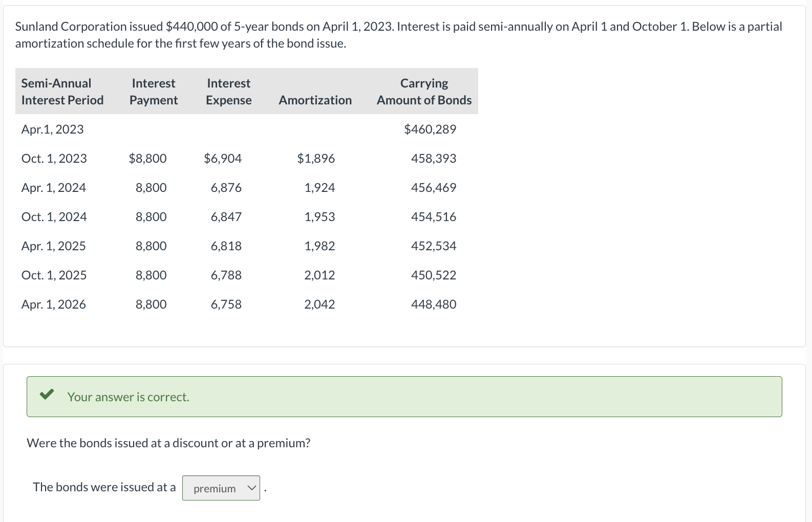Image resolution: width=812 pixels, height=522 pixels.
Task: Click the 454,516 carrying amount value
Action: 434,217
